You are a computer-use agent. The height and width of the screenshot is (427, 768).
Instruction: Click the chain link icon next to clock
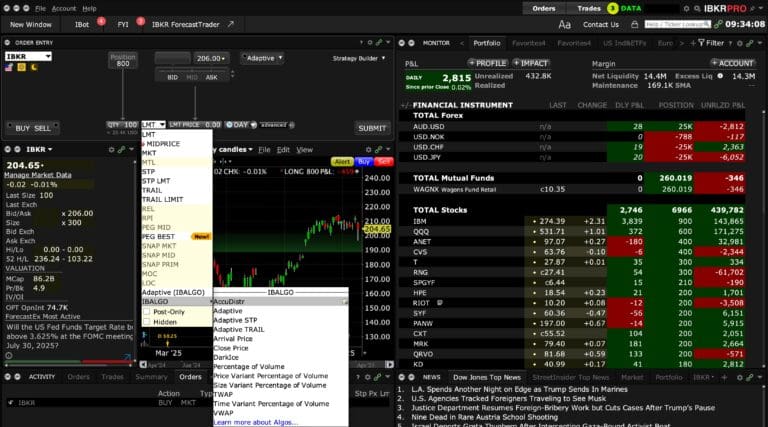pyautogui.click(x=718, y=24)
